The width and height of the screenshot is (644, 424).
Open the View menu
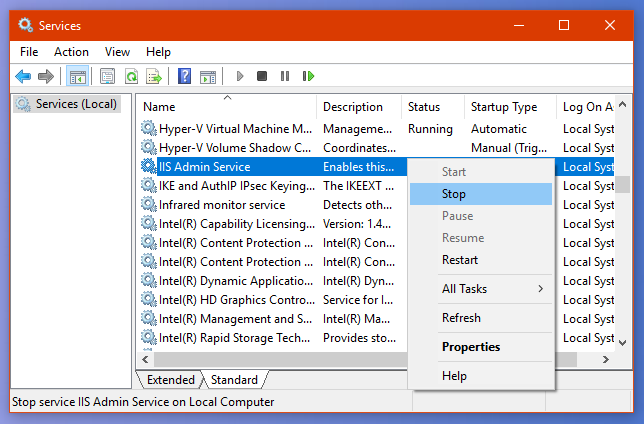(117, 52)
